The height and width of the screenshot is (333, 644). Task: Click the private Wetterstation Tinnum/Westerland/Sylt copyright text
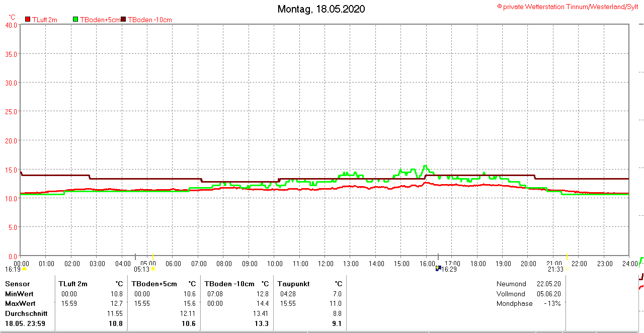click(x=568, y=7)
